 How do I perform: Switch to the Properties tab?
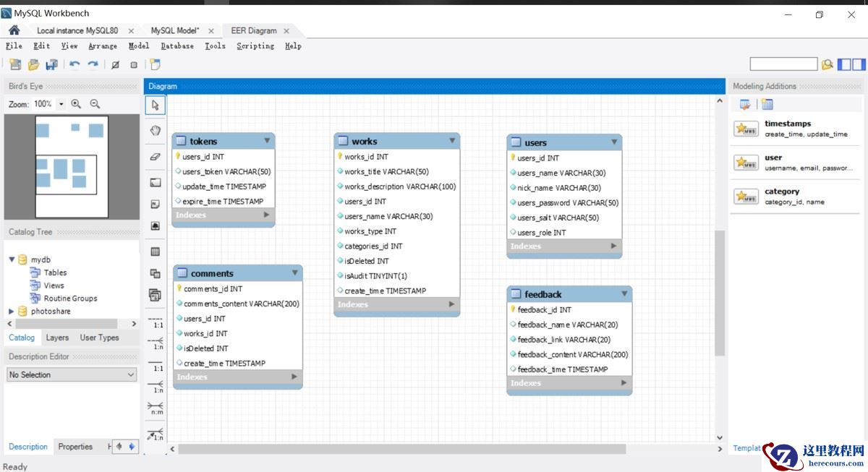coord(75,447)
